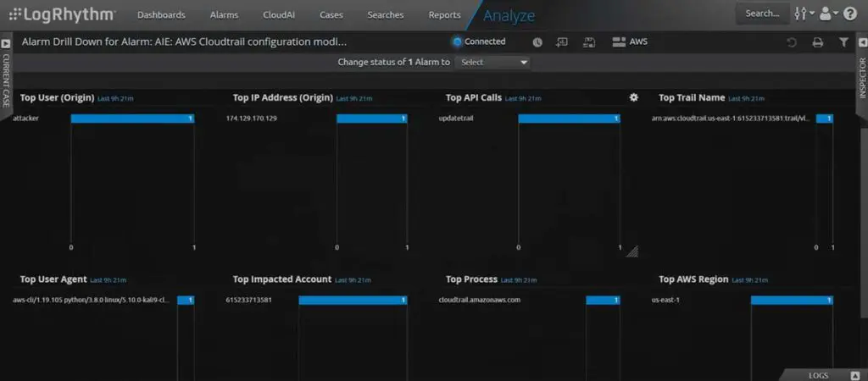Open the clock time range icon
868x381 pixels.
coord(537,42)
